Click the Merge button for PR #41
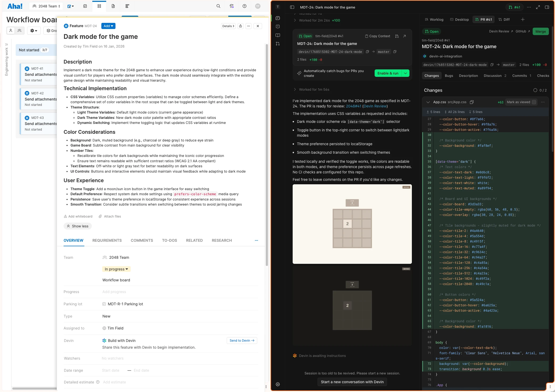The image size is (555, 392). tap(541, 31)
